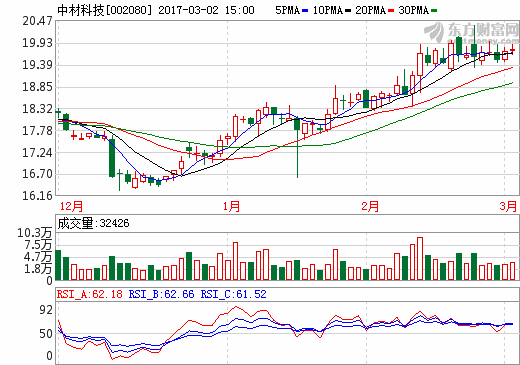520x365 pixels.
Task: Click the green 30PMA legend swatch
Action: pos(434,11)
